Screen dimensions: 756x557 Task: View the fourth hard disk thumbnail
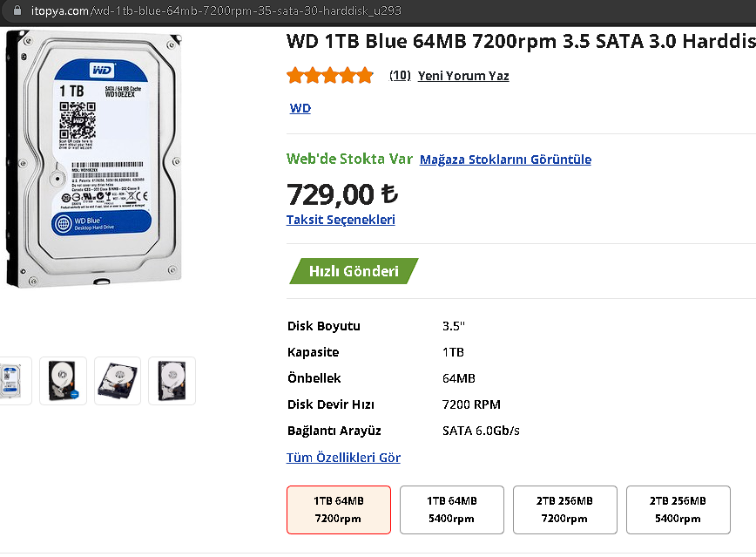pos(172,381)
